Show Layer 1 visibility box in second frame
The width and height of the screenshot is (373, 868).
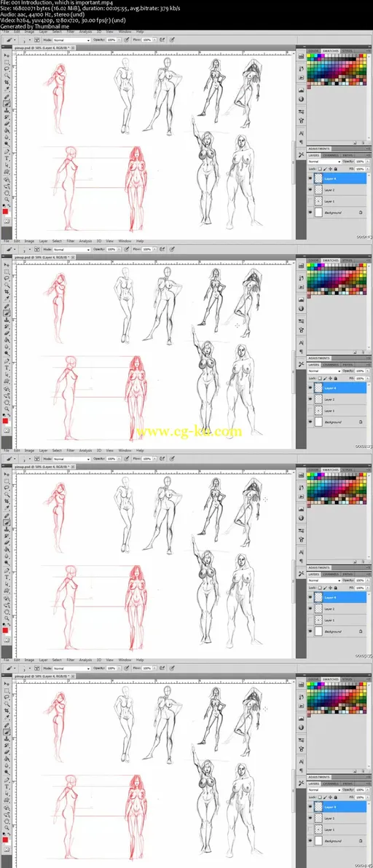310,411
